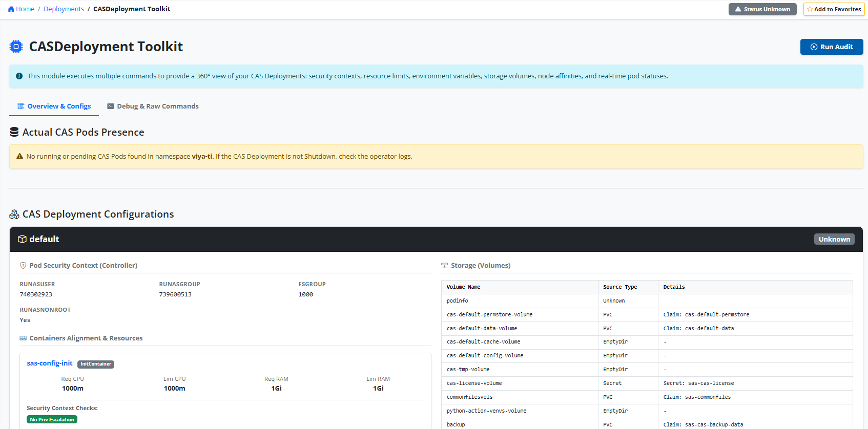Viewport: 868px width, 429px height.
Task: Click Secret: sas-cas-license detail cell
Action: pos(755,383)
